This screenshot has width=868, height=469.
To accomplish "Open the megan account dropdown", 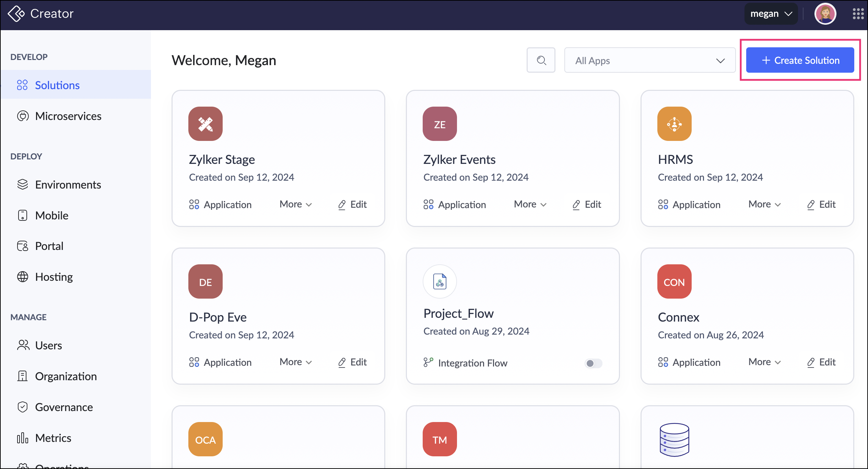I will pyautogui.click(x=771, y=14).
